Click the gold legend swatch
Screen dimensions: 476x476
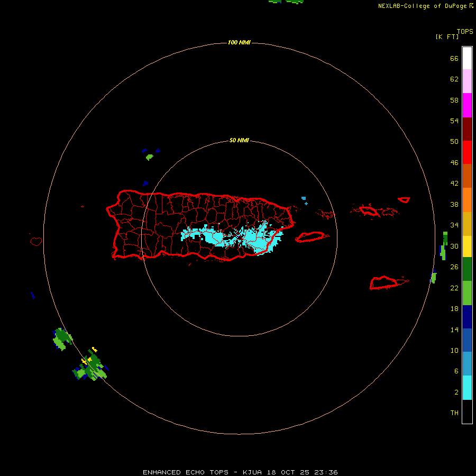click(x=467, y=223)
